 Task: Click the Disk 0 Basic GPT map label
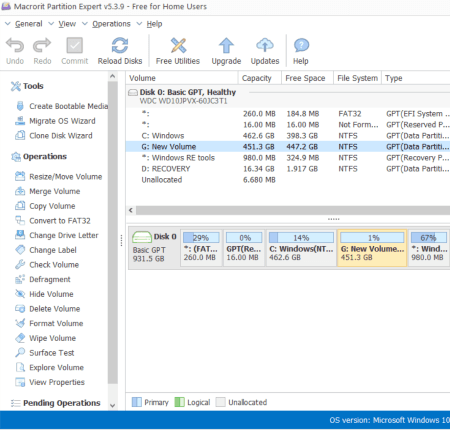click(x=154, y=248)
